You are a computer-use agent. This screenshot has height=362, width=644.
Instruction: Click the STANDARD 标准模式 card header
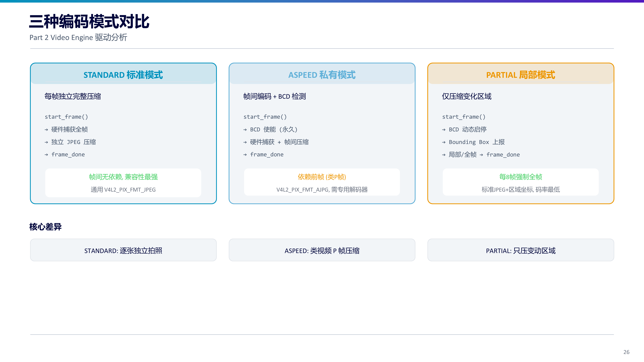pyautogui.click(x=123, y=74)
